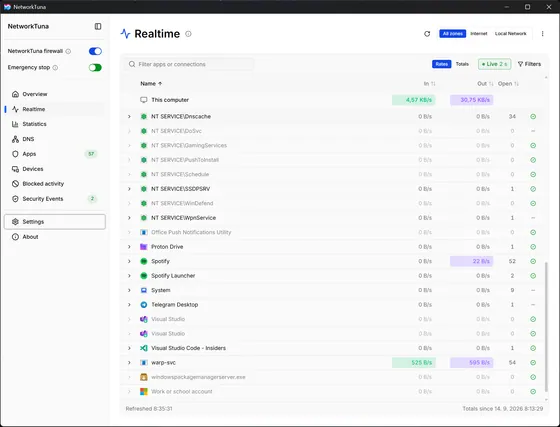Sort by the Out column header
The image size is (560, 427).
tap(485, 84)
